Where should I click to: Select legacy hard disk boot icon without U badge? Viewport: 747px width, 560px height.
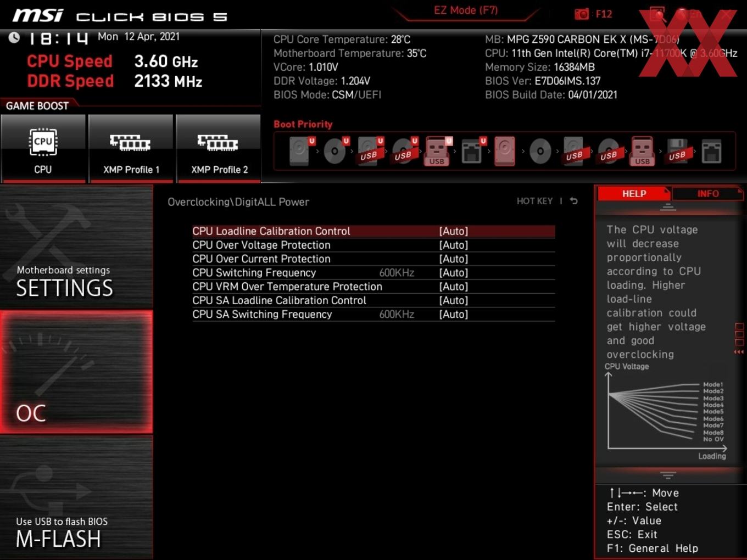(505, 151)
